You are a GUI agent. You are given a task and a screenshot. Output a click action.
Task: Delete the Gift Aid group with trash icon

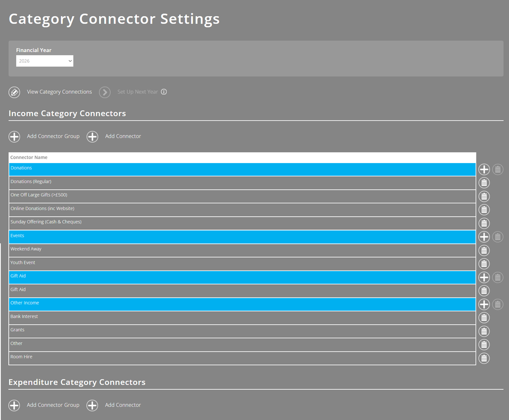(x=498, y=277)
